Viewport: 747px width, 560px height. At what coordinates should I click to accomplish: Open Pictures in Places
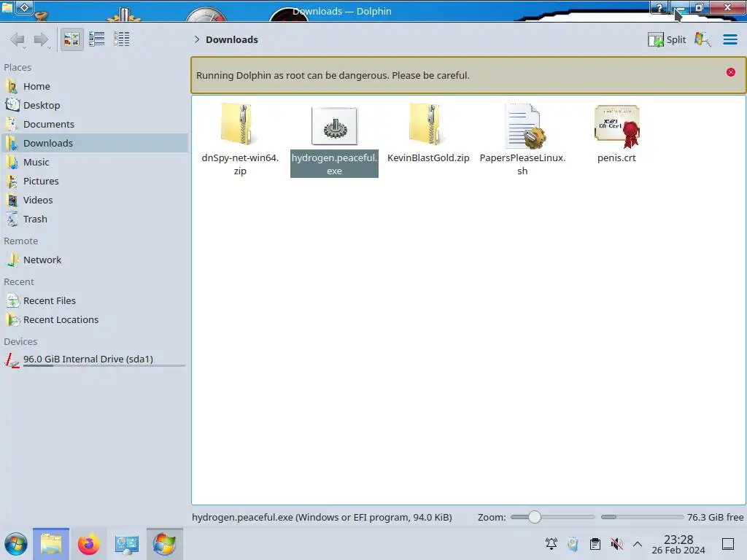[96, 182]
